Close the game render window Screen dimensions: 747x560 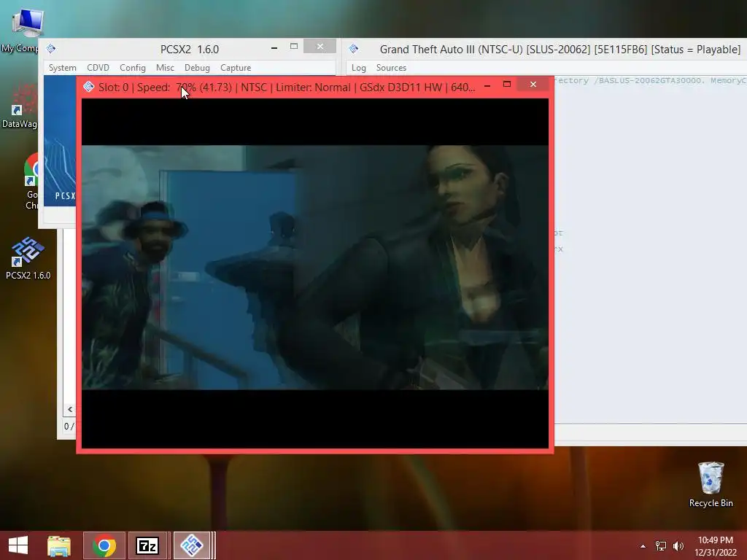coord(533,85)
